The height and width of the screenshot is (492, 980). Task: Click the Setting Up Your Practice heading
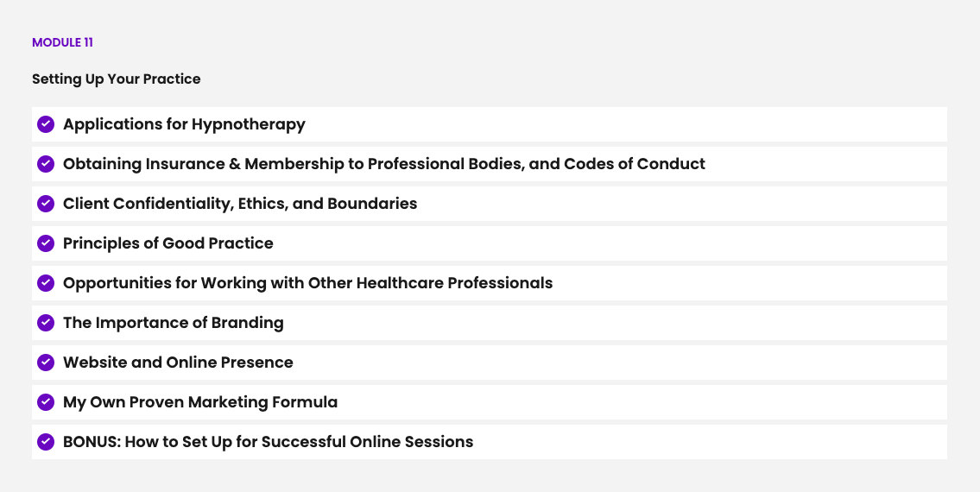(117, 79)
